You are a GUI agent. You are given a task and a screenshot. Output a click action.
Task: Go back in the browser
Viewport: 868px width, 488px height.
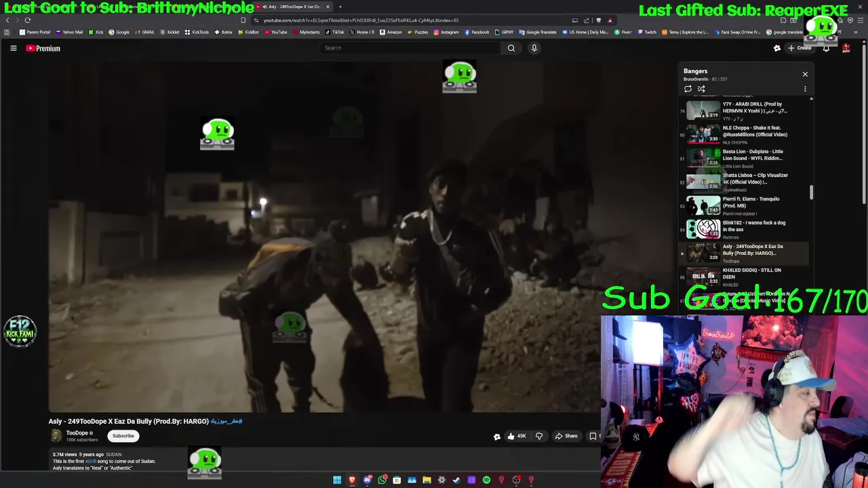click(7, 20)
